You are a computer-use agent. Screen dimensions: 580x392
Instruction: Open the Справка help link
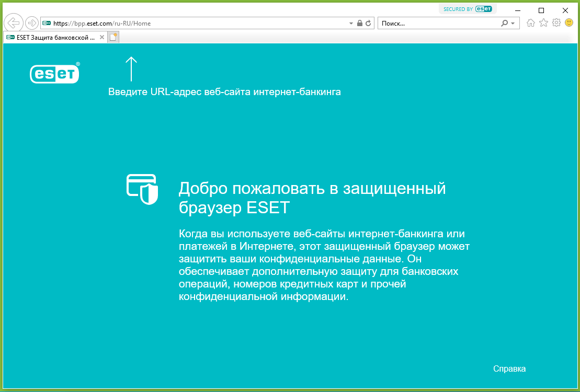(509, 368)
